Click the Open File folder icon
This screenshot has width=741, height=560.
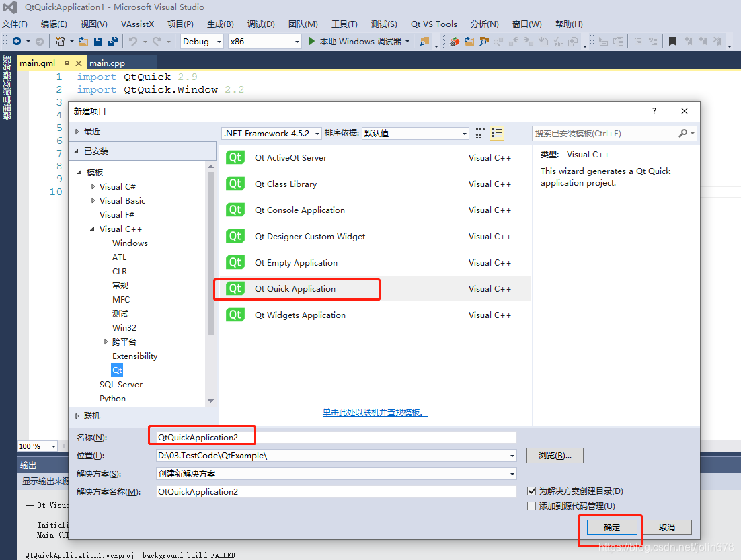(83, 42)
